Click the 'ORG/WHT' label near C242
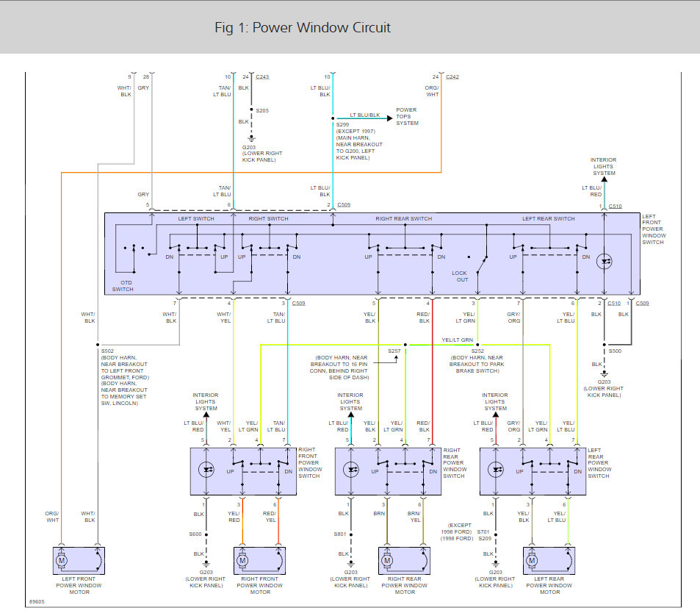This screenshot has width=700, height=616. coord(432,91)
